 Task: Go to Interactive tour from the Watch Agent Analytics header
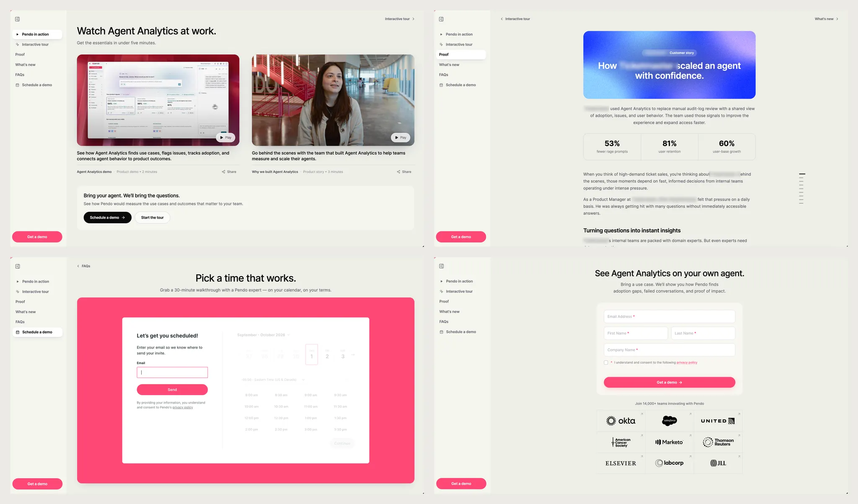tap(400, 19)
